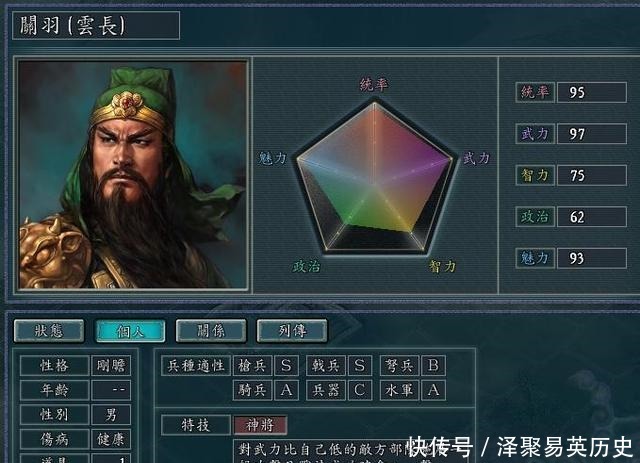Viewport: 640px width, 463px height.
Task: Click the 性格 value 剛膽
Action: coord(111,365)
